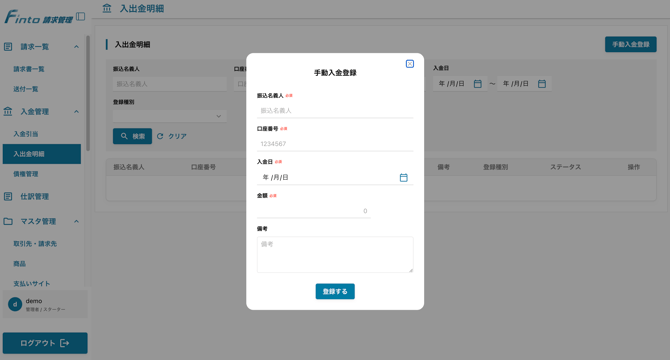
Task: Close the 手動入金登録 dialog
Action: point(409,64)
